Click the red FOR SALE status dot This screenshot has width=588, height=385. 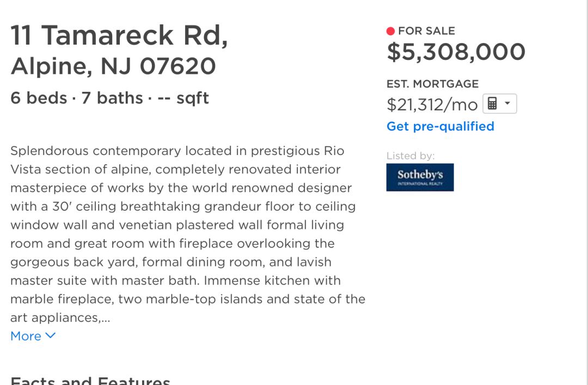coord(390,31)
